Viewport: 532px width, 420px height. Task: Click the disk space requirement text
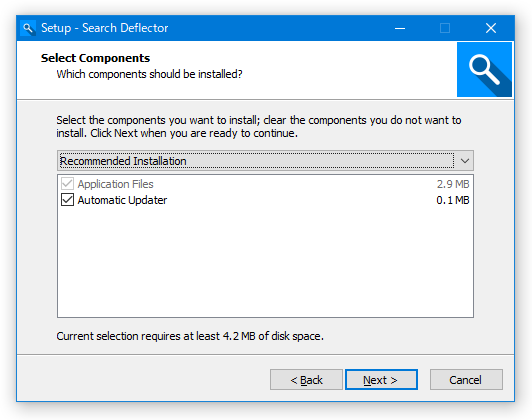click(x=190, y=336)
